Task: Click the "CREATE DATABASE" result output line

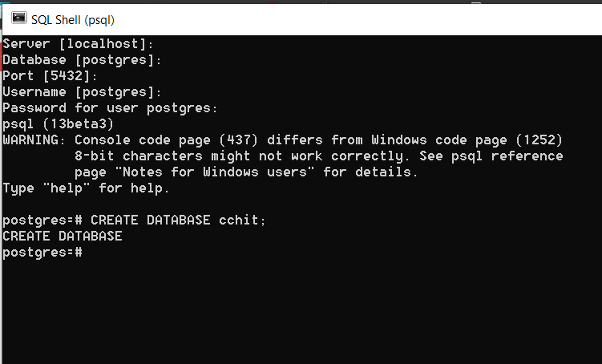Action: pyautogui.click(x=63, y=237)
